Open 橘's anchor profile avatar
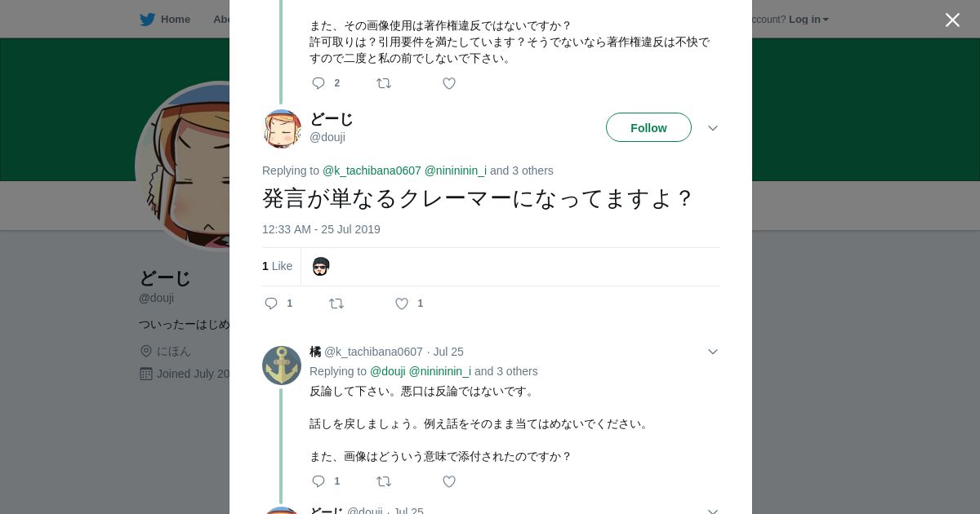The image size is (980, 514). [x=282, y=366]
